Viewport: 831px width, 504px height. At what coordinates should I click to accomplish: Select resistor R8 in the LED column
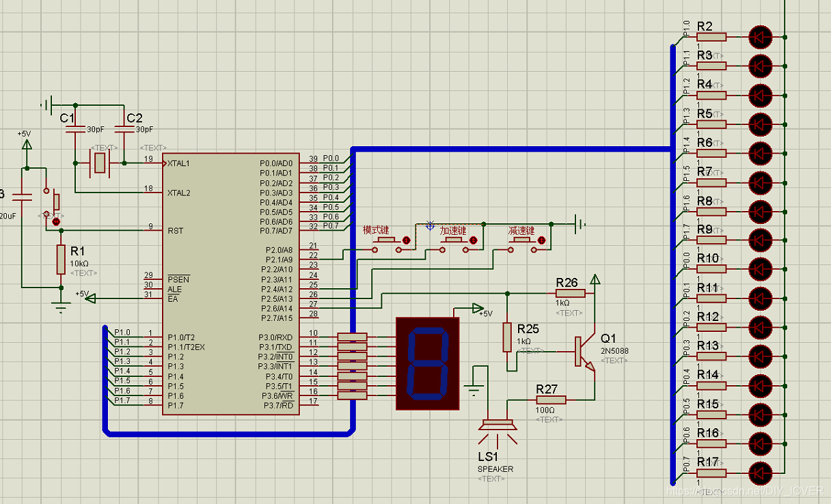click(711, 211)
